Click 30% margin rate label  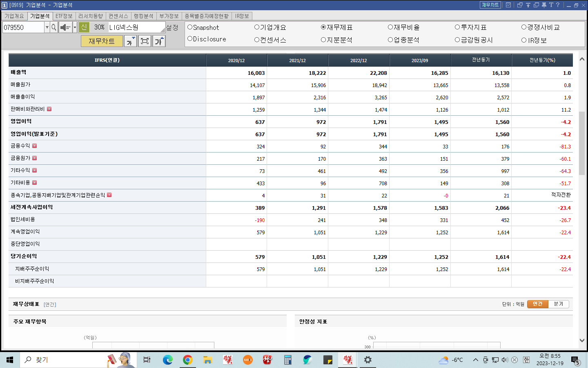coord(99,27)
